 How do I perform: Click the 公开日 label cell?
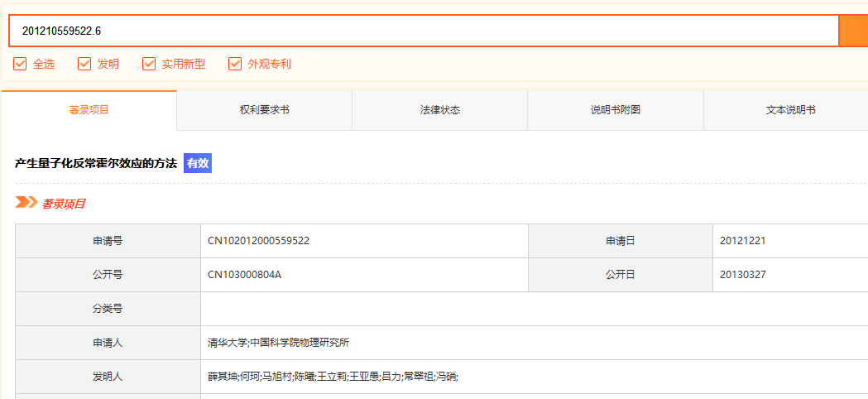pos(621,275)
